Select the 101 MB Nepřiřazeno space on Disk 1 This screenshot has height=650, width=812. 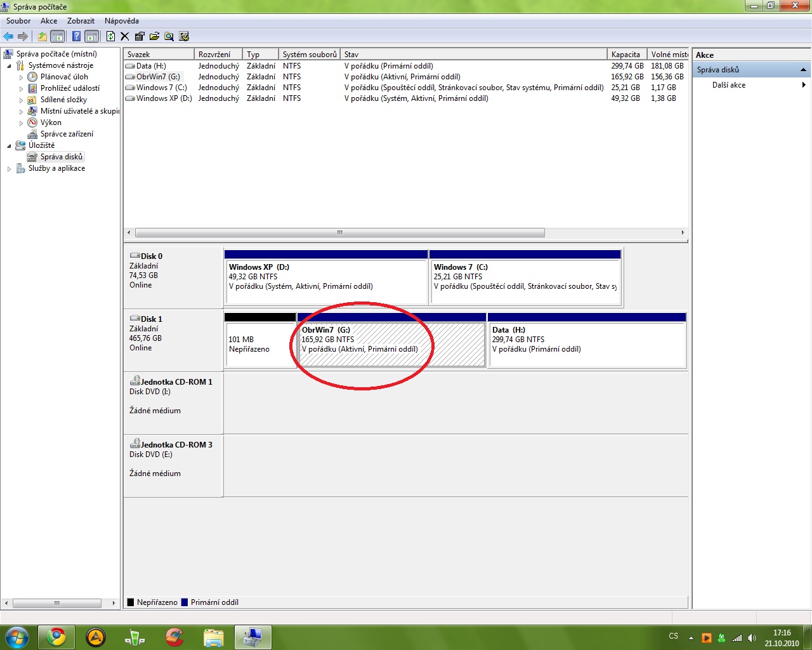pos(260,340)
